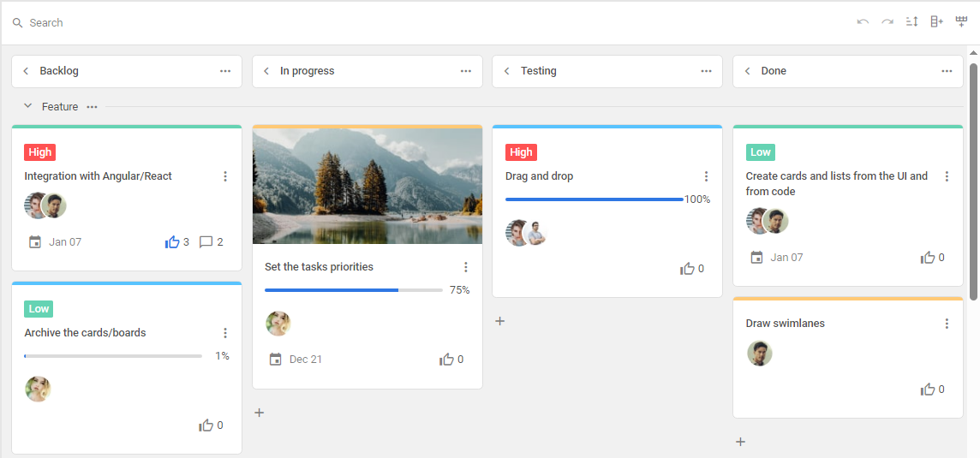
Task: Open comments on Integration with Angular/React card
Action: (x=206, y=241)
